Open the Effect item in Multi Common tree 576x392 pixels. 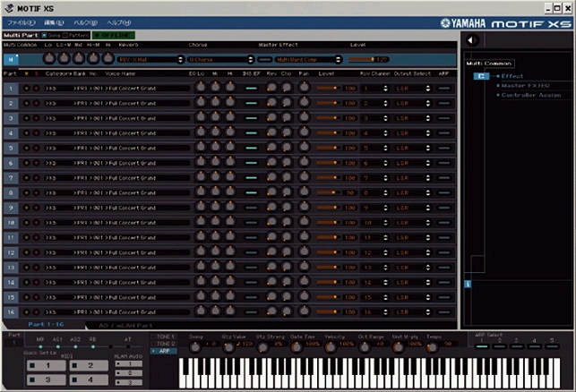[x=512, y=76]
